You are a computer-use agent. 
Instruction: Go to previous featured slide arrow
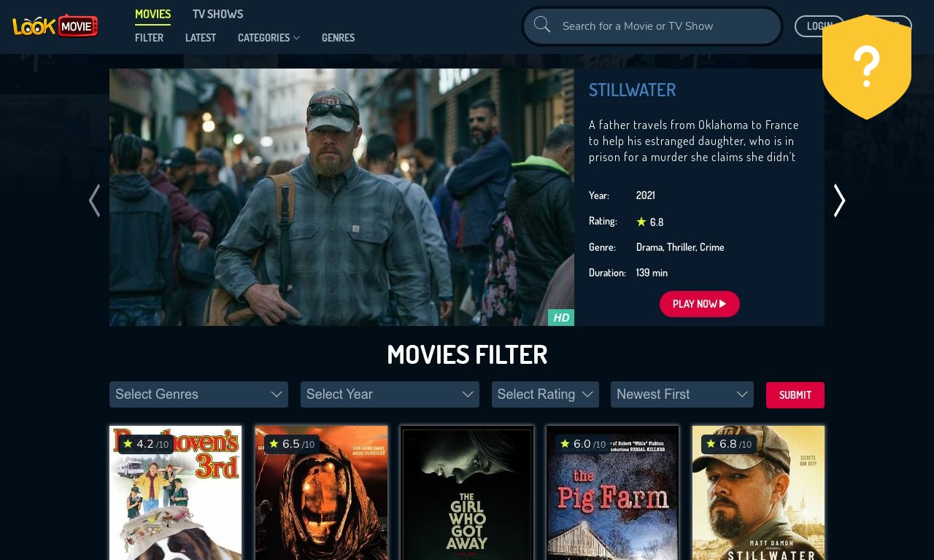click(94, 201)
